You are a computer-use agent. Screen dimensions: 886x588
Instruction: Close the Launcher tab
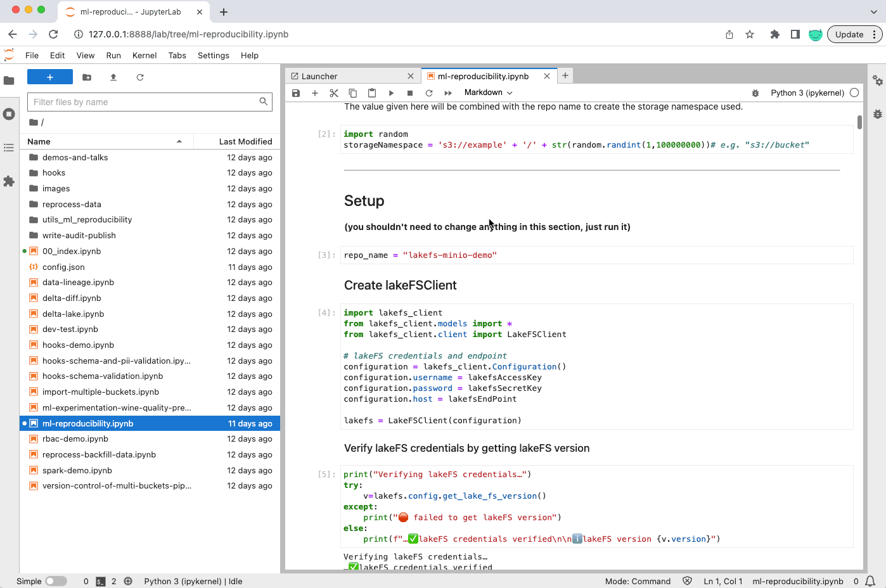[411, 76]
